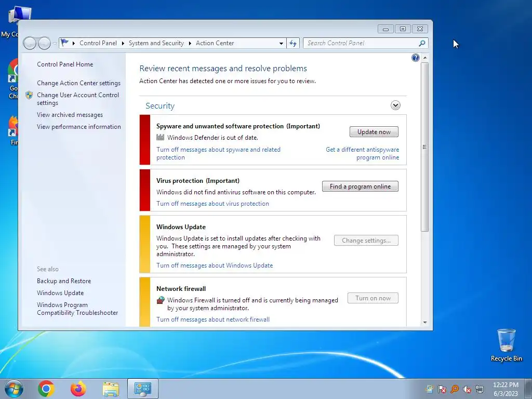Open the recent pages dropdown beside nav arrows

(55, 44)
